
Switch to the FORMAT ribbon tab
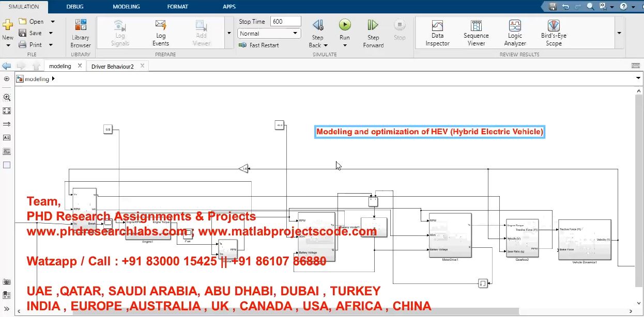point(178,7)
